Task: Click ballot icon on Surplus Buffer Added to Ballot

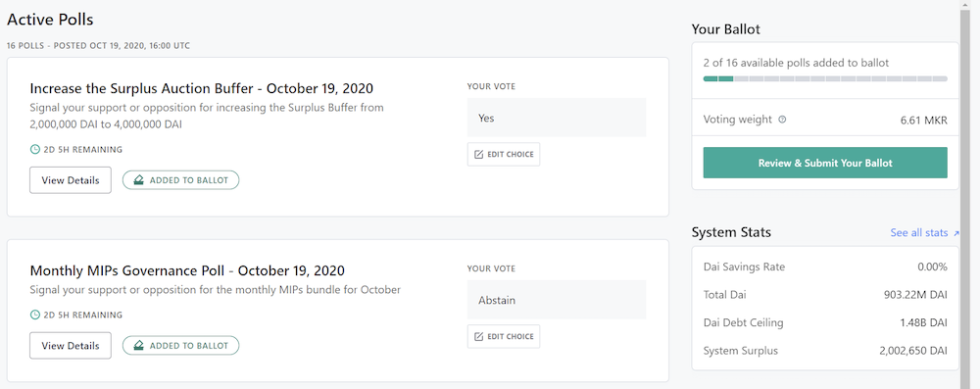Action: coord(139,180)
